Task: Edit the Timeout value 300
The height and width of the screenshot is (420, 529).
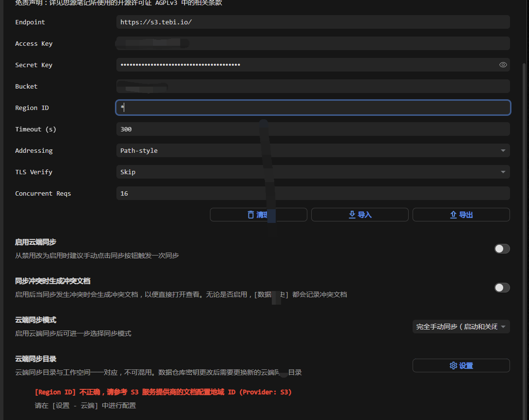Action: [313, 129]
